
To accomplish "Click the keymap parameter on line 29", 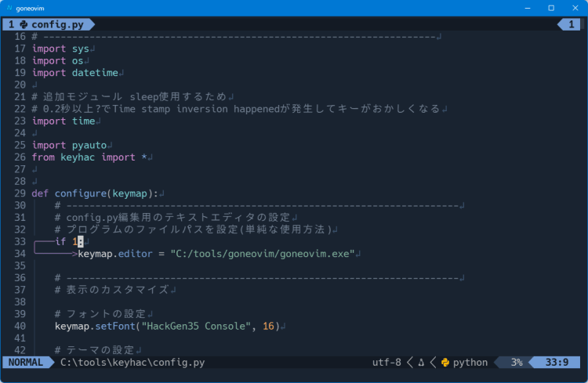I will [129, 193].
